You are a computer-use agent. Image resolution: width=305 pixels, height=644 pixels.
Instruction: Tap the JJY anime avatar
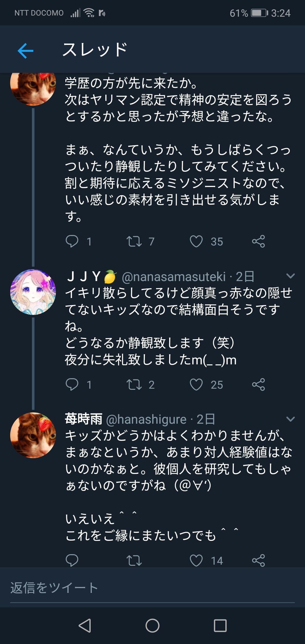point(33,292)
